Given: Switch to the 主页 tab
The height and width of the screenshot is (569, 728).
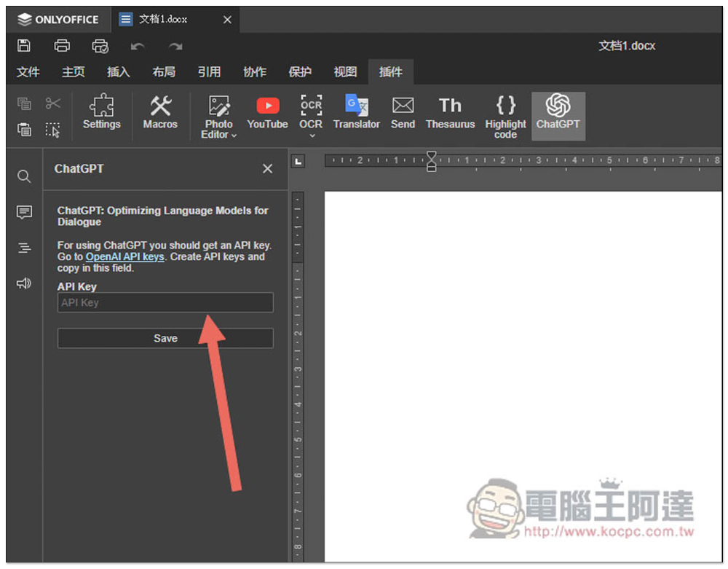Looking at the screenshot, I should 74,72.
